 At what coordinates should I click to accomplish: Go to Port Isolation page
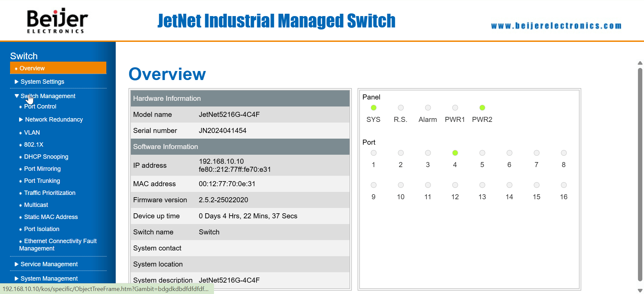42,229
